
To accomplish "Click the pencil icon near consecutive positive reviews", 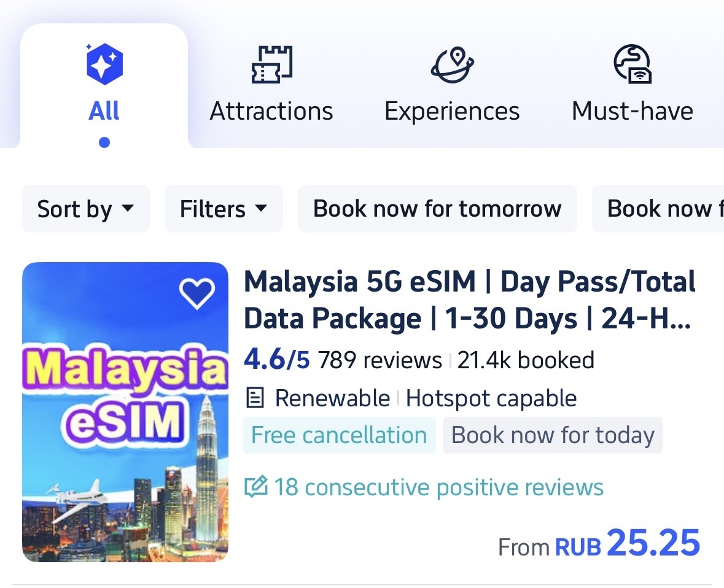I will [256, 486].
